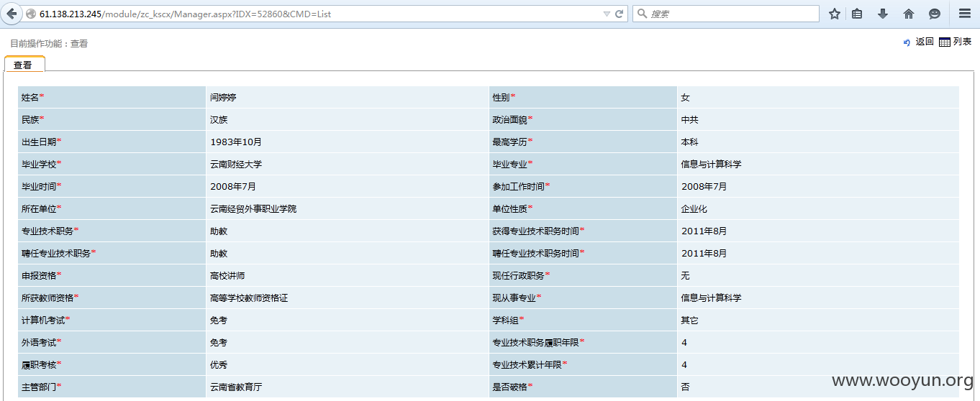
Task: Click the 现任行政职务 value 无
Action: pos(686,275)
